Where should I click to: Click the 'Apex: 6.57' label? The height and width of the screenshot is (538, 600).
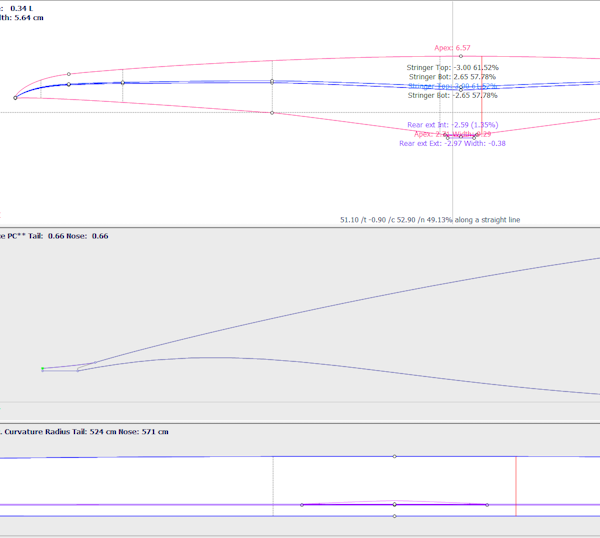click(x=452, y=48)
